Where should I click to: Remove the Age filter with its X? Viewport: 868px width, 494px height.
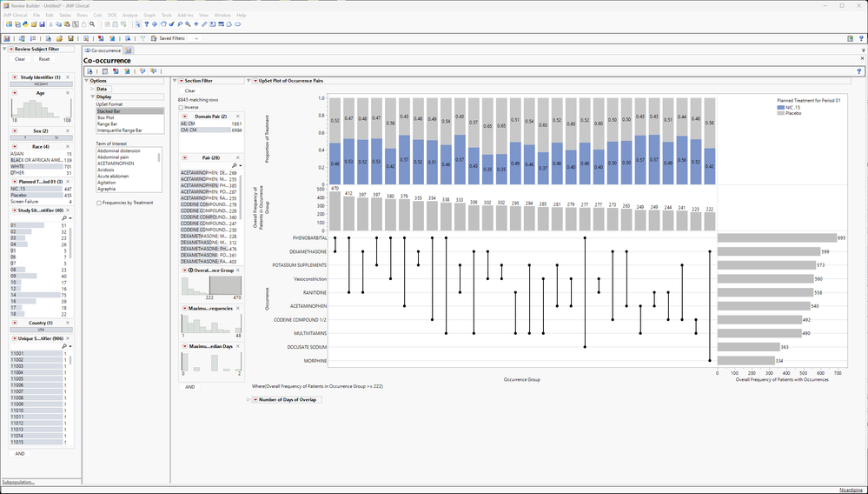(x=68, y=93)
